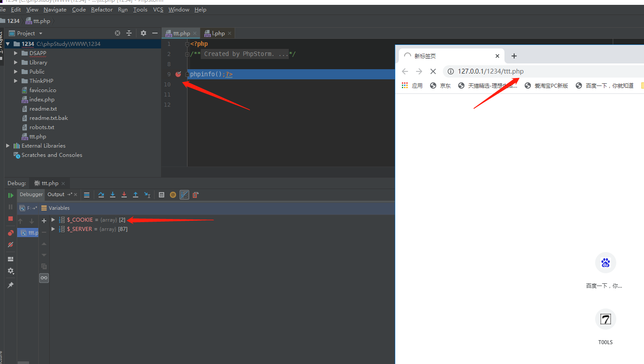
Task: Stop the debug session with red square
Action: point(11,219)
